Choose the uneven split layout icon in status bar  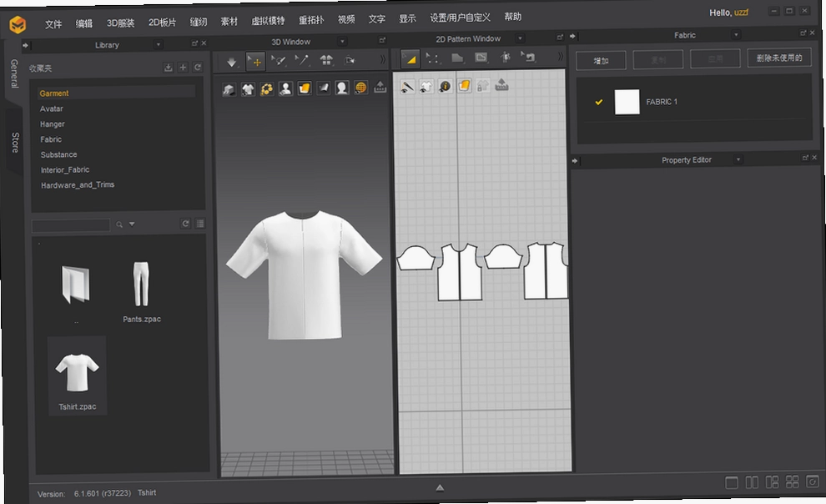(772, 482)
